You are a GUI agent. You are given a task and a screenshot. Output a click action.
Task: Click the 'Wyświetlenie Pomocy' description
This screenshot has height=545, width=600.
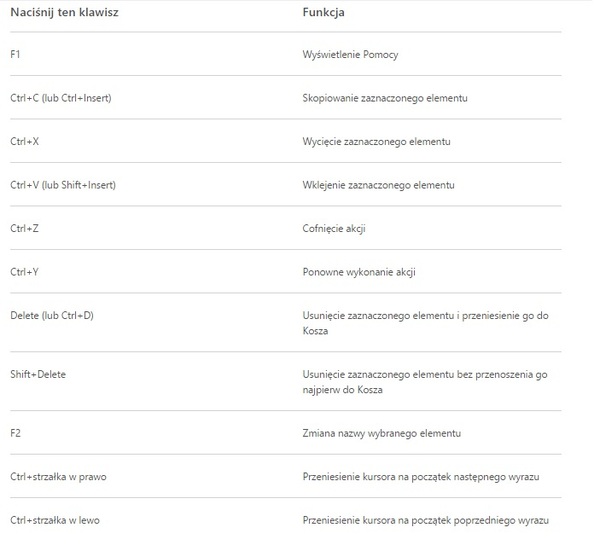pyautogui.click(x=350, y=54)
